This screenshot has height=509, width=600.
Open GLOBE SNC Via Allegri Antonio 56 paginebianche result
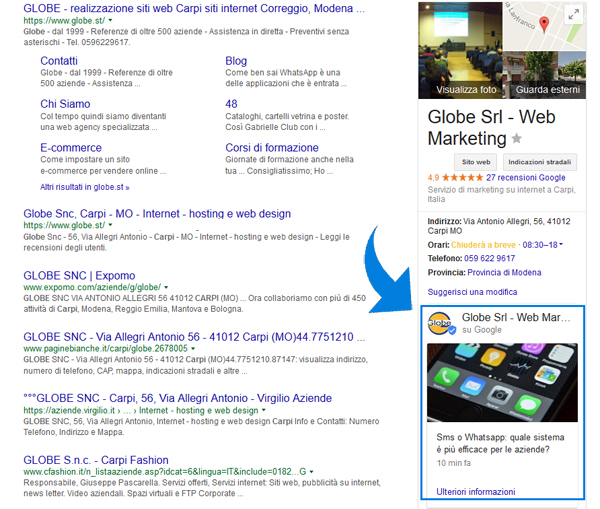[x=194, y=337]
